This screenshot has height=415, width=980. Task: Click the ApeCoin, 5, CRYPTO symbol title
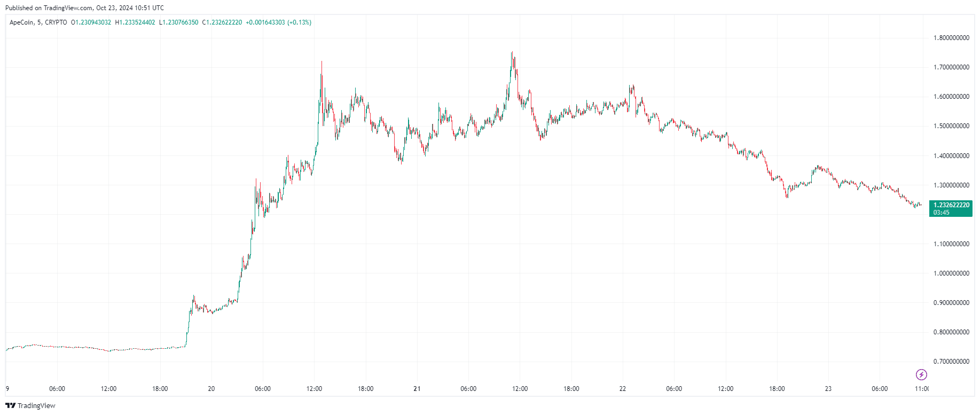click(38, 22)
